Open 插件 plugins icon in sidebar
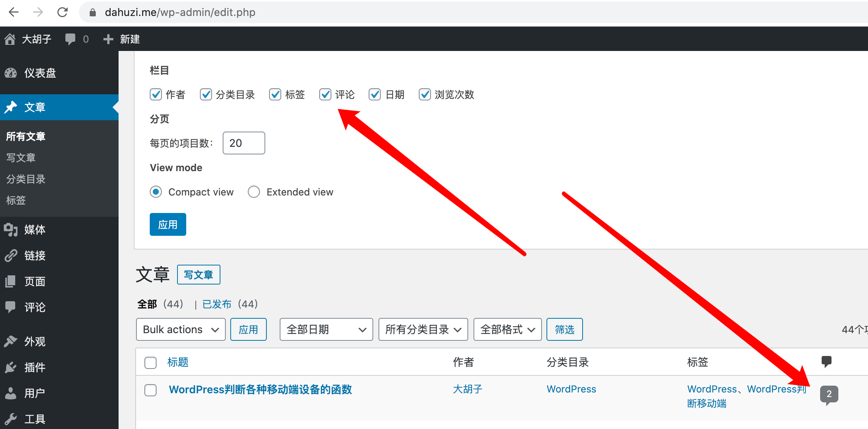Viewport: 868px width, 429px height. point(11,367)
